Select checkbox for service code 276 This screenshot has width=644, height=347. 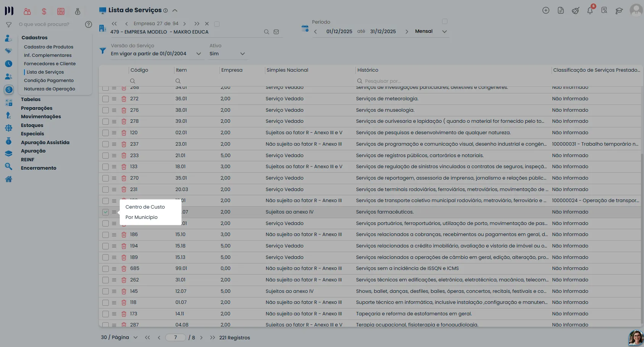pos(105,110)
